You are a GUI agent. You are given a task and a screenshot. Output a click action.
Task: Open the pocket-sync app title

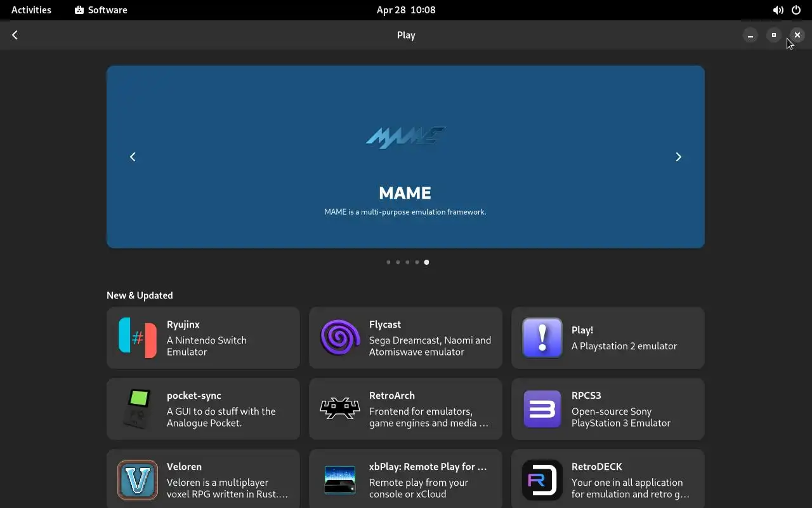pos(194,396)
